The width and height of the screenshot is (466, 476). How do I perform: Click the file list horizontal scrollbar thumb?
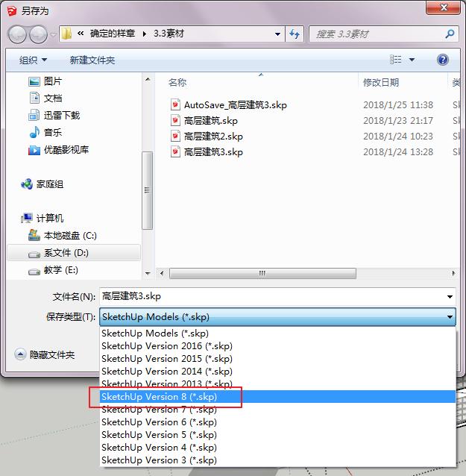click(262, 273)
